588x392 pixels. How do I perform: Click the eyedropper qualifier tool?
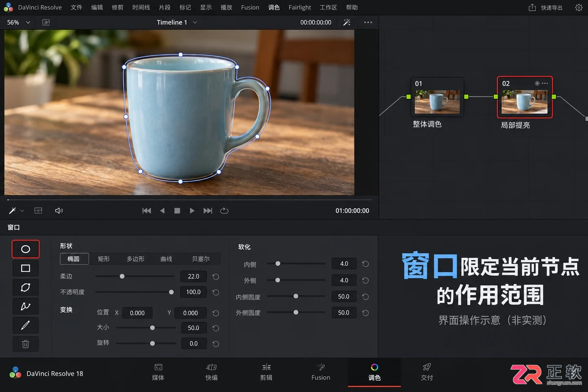point(12,211)
